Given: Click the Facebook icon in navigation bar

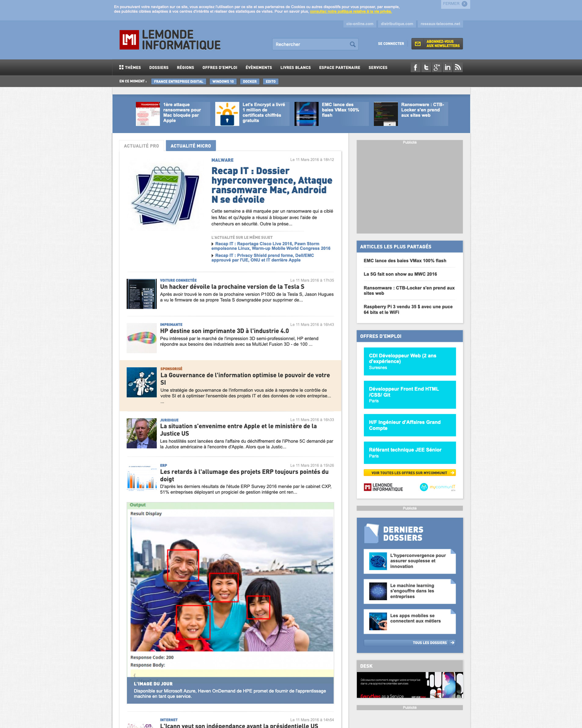Looking at the screenshot, I should [415, 67].
